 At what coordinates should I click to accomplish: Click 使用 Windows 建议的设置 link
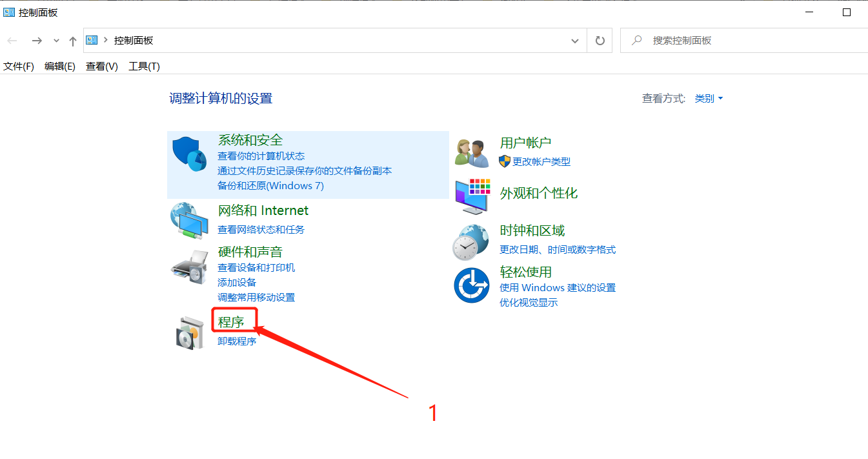558,287
